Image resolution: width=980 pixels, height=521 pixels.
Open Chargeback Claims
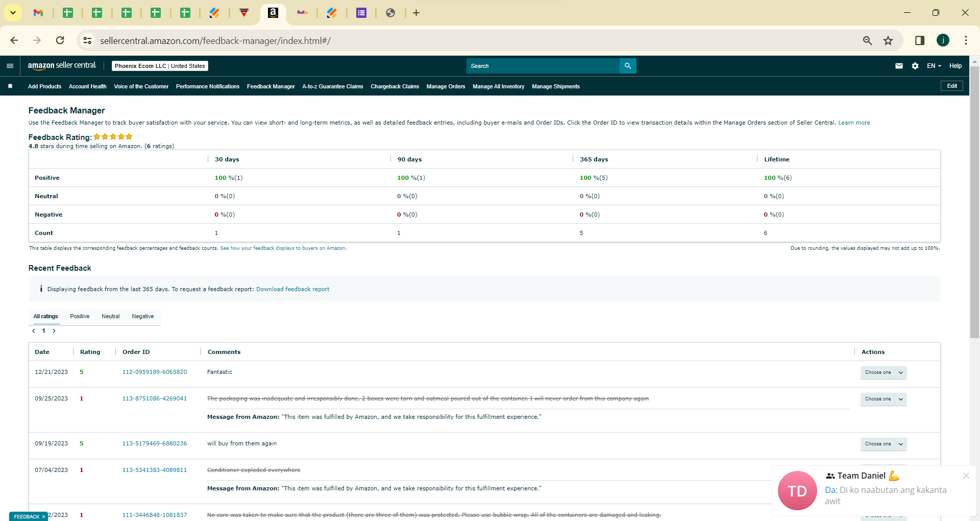click(395, 87)
